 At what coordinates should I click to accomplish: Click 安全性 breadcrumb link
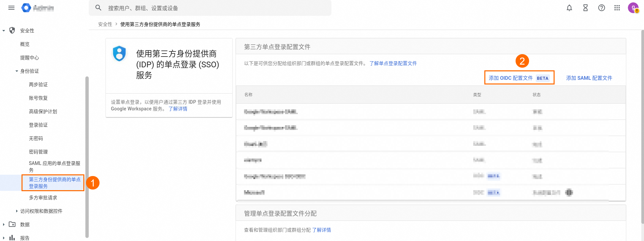click(105, 24)
